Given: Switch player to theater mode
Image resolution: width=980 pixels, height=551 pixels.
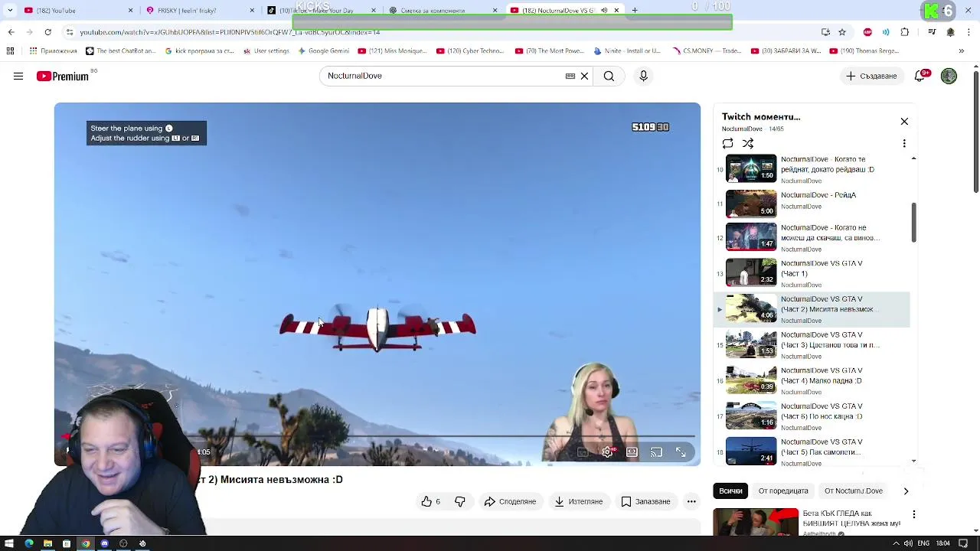Looking at the screenshot, I should pyautogui.click(x=632, y=452).
